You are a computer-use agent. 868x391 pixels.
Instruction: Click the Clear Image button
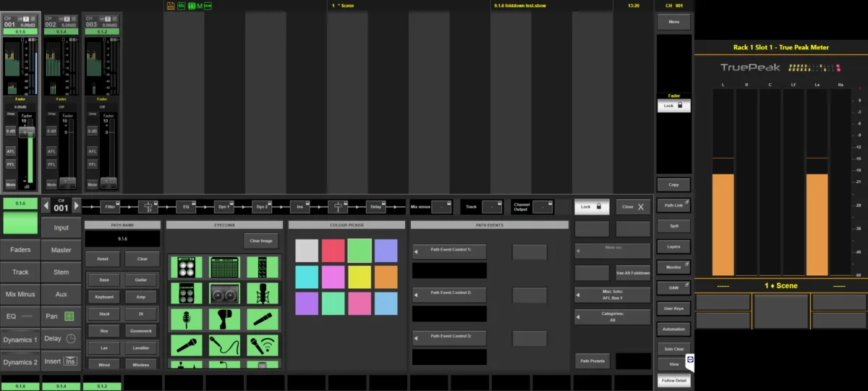pos(260,240)
